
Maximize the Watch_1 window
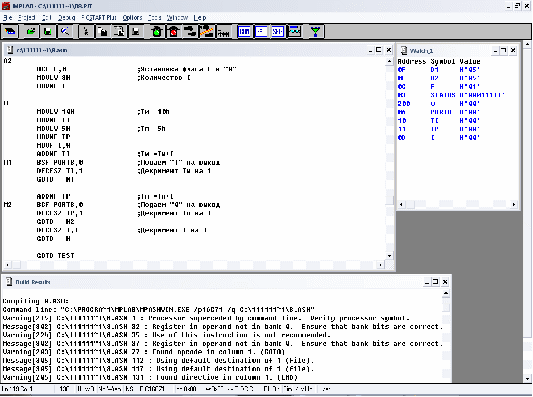504,51
